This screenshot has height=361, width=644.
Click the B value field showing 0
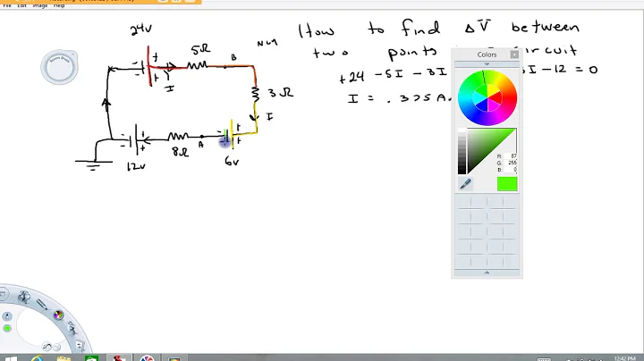point(511,170)
